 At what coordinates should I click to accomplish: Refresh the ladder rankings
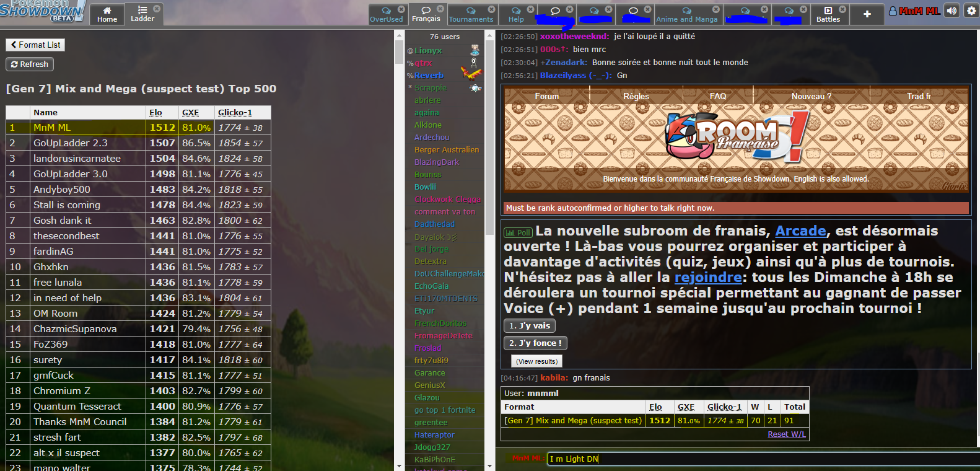[x=30, y=64]
